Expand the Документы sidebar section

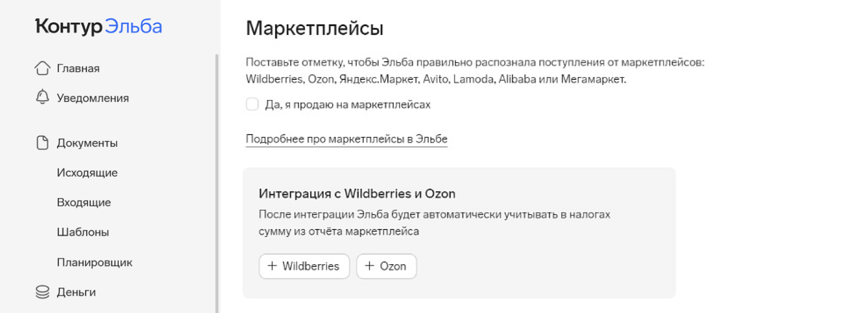pos(87,143)
